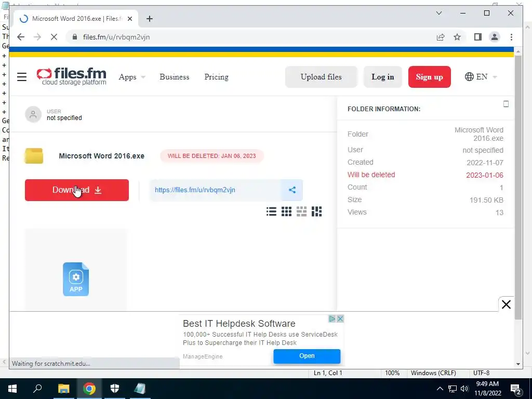Click the files.fm share link field

tap(216, 190)
